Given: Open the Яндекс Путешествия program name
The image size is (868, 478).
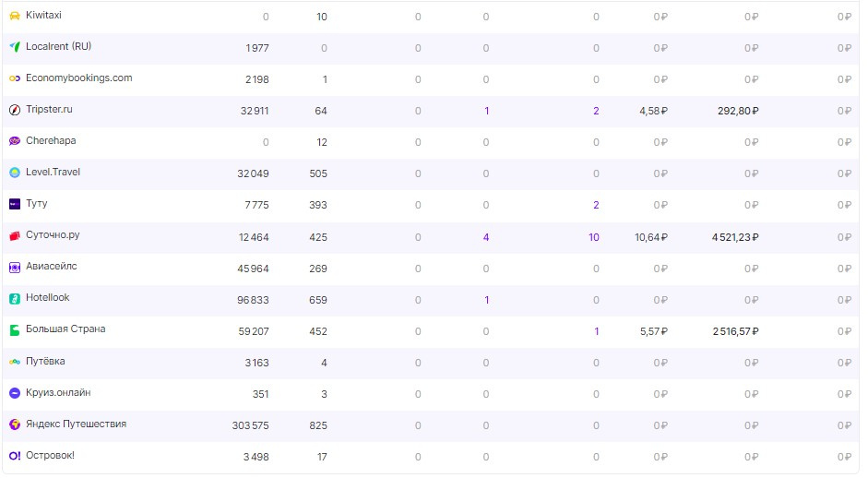Looking at the screenshot, I should point(77,424).
